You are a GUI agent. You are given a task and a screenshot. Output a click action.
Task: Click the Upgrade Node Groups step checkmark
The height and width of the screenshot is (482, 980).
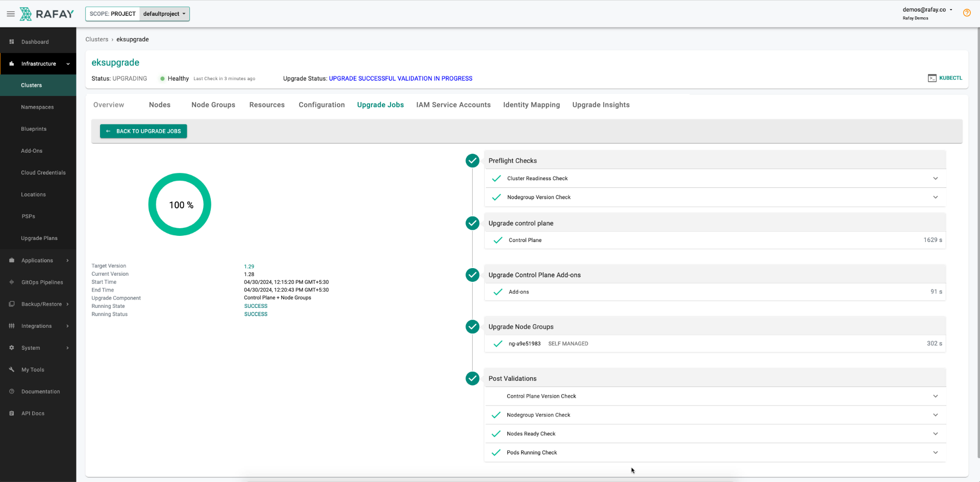pos(472,327)
